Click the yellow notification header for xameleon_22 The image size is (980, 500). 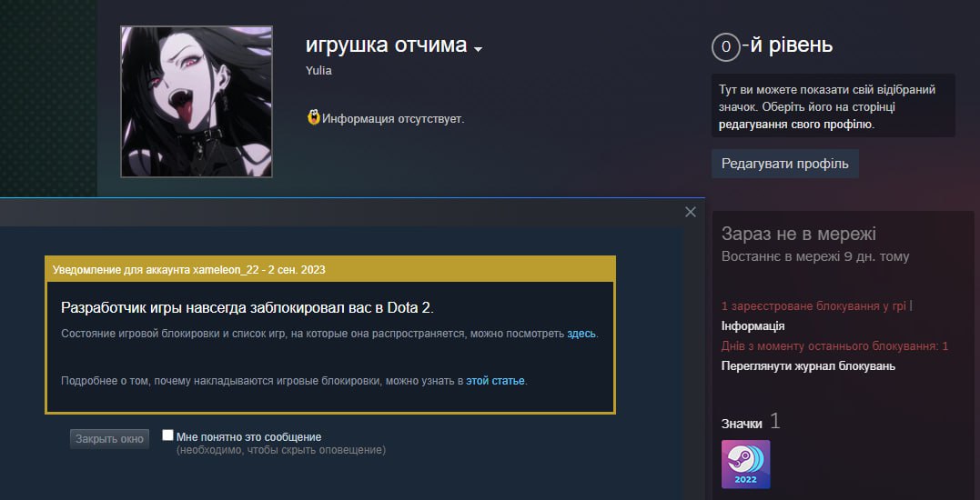[x=330, y=270]
